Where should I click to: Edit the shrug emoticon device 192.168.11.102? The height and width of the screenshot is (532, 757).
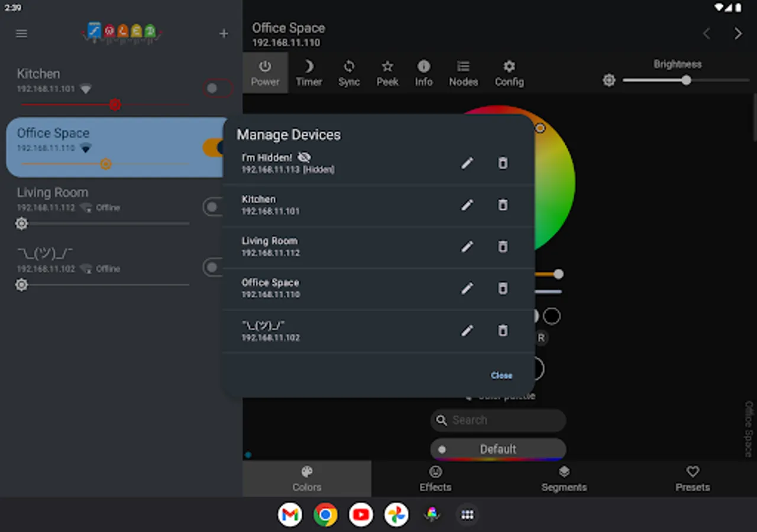tap(467, 330)
